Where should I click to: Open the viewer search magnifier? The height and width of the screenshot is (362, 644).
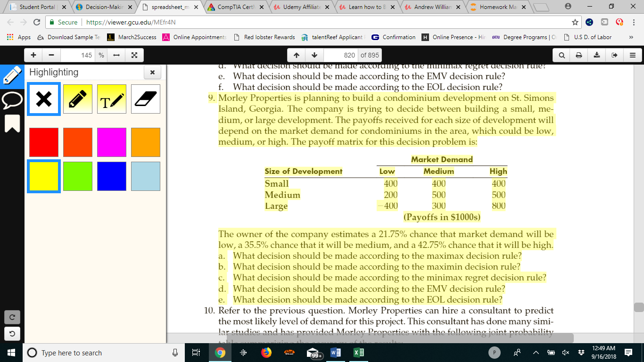(x=562, y=55)
